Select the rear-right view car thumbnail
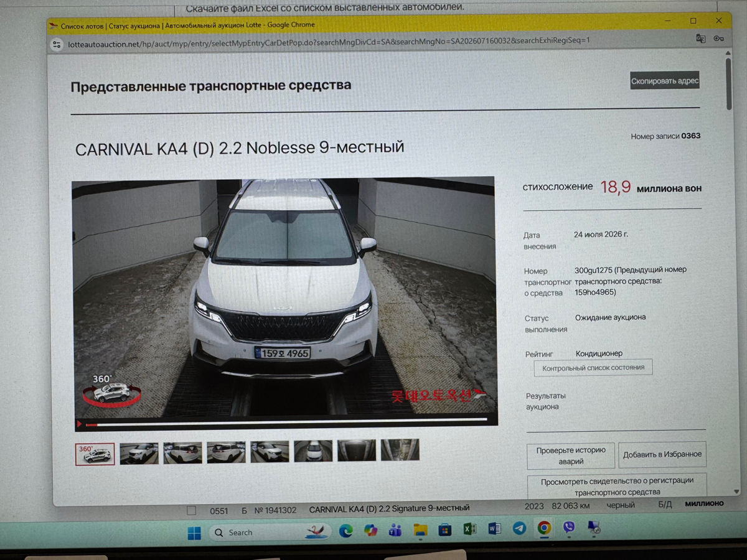 click(x=182, y=452)
